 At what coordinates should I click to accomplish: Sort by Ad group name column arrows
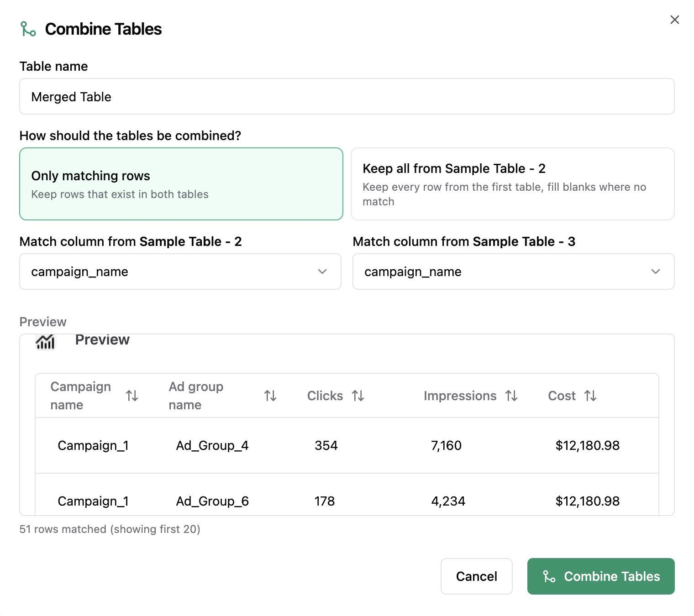(x=270, y=396)
